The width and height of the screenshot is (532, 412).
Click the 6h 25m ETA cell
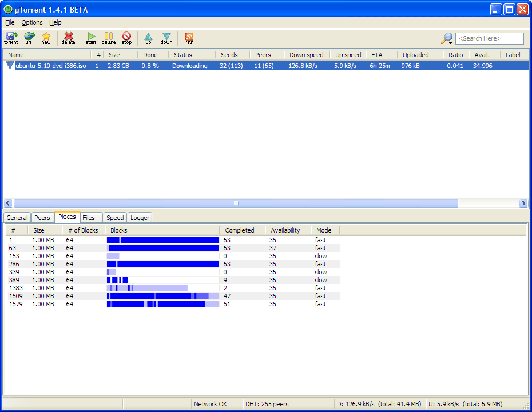(380, 65)
